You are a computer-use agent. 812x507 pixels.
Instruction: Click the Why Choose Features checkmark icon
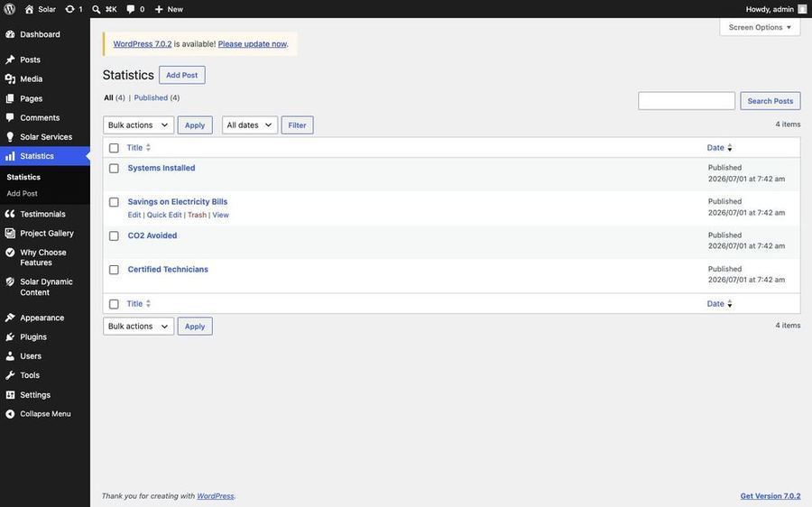pos(10,253)
